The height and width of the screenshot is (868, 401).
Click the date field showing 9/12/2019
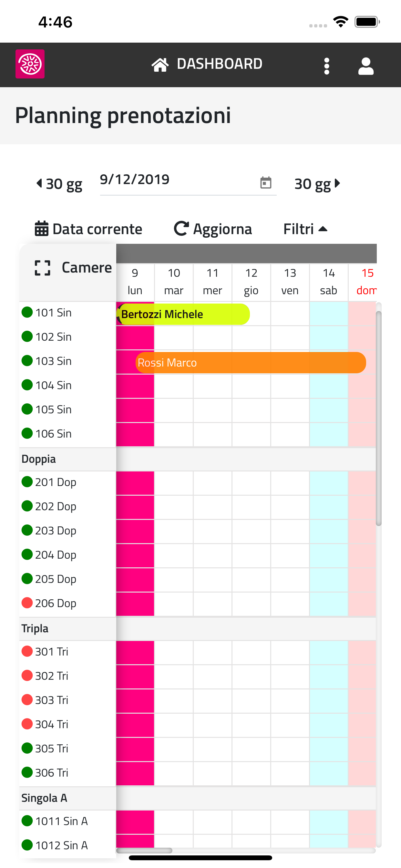pos(175,180)
